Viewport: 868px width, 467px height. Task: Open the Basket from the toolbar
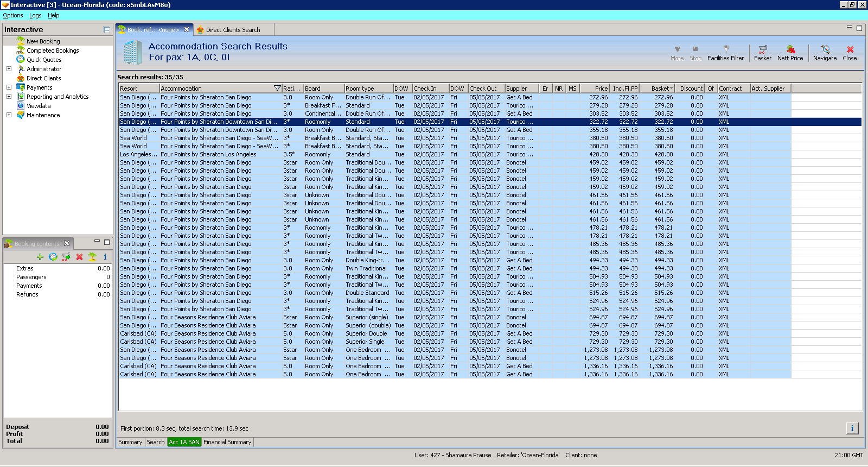pyautogui.click(x=762, y=53)
